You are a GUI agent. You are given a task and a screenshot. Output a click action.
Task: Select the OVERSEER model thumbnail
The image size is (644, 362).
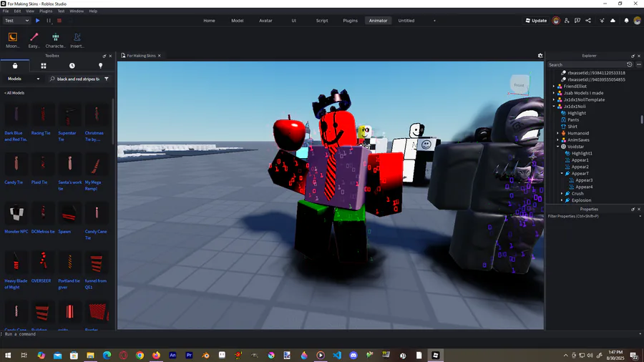point(43,263)
